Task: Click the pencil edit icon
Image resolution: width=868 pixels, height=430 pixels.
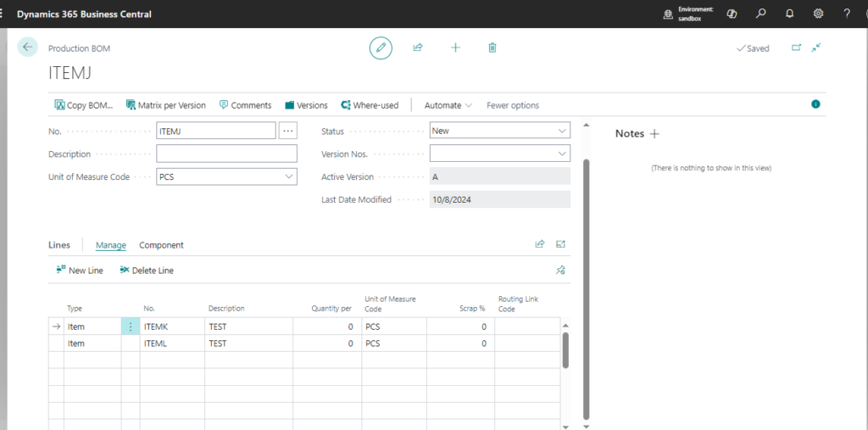Action: coord(381,47)
